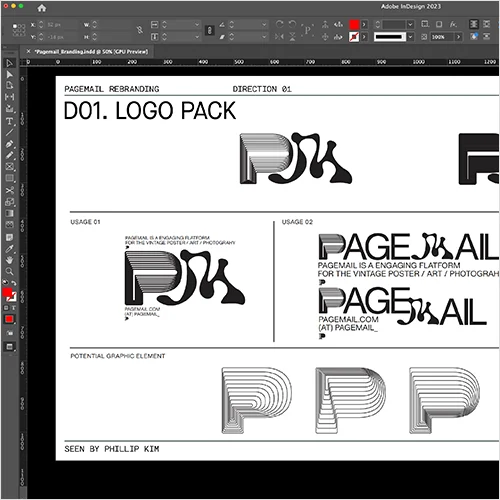The image size is (500, 500).
Task: Select the Line tool
Action: 9,132
